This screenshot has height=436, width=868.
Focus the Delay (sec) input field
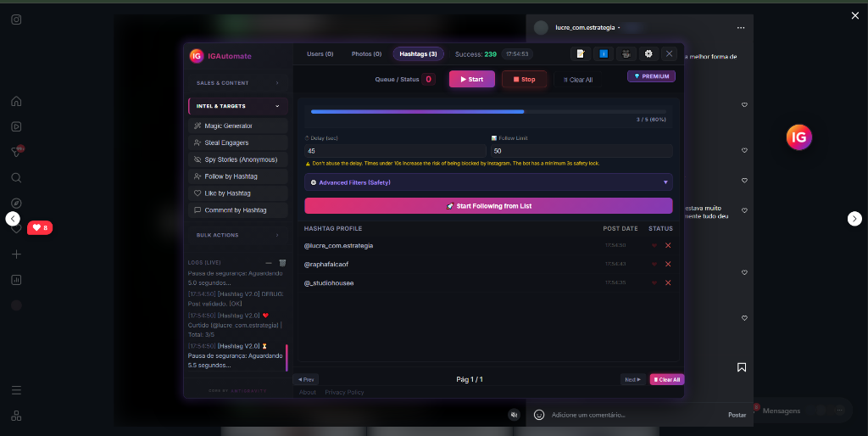tap(395, 151)
